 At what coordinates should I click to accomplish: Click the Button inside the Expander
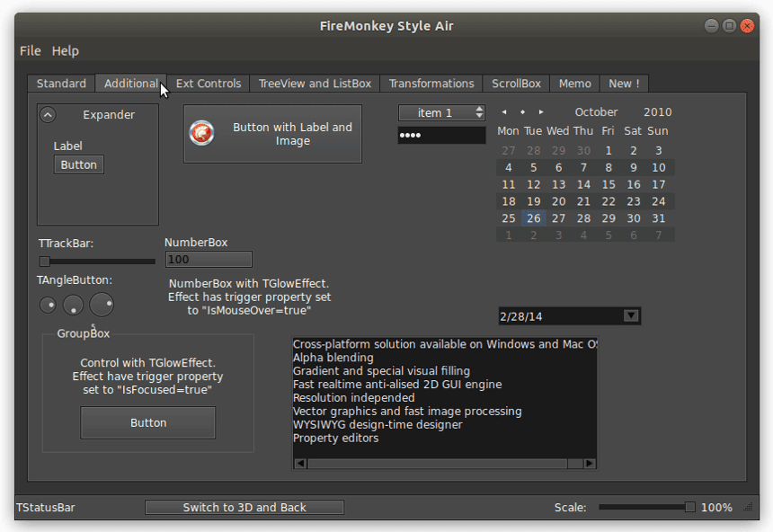point(79,164)
